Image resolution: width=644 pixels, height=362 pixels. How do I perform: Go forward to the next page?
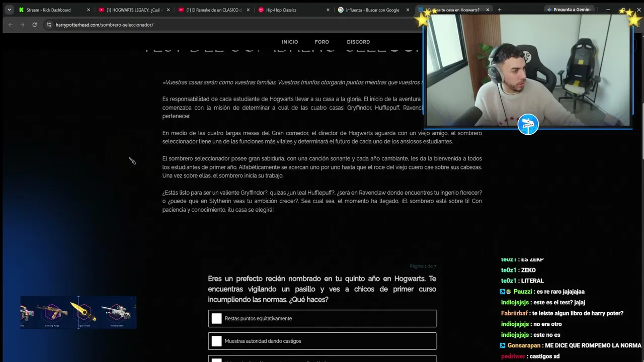coord(22,25)
